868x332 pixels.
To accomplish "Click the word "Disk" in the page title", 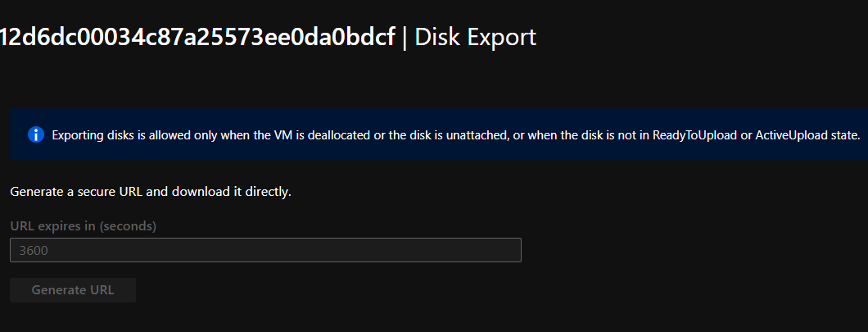I will coord(436,37).
